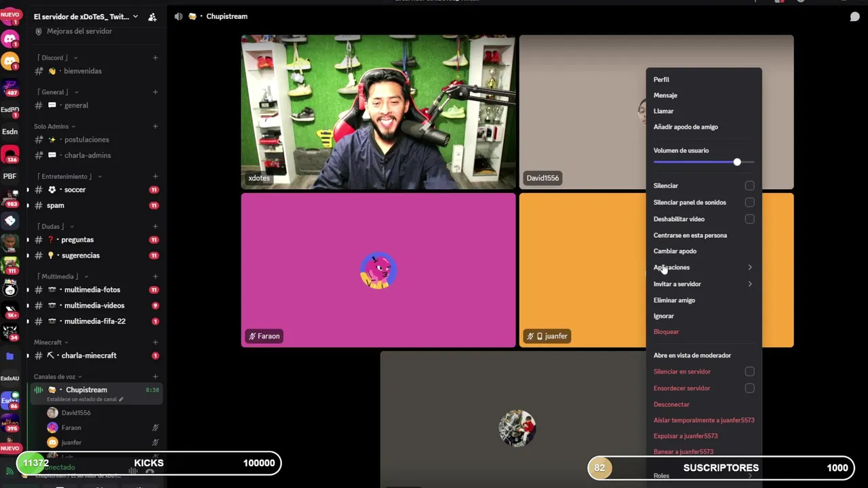The width and height of the screenshot is (868, 488).
Task: Click Faraon's avatar in the pink tile
Action: coord(378,271)
